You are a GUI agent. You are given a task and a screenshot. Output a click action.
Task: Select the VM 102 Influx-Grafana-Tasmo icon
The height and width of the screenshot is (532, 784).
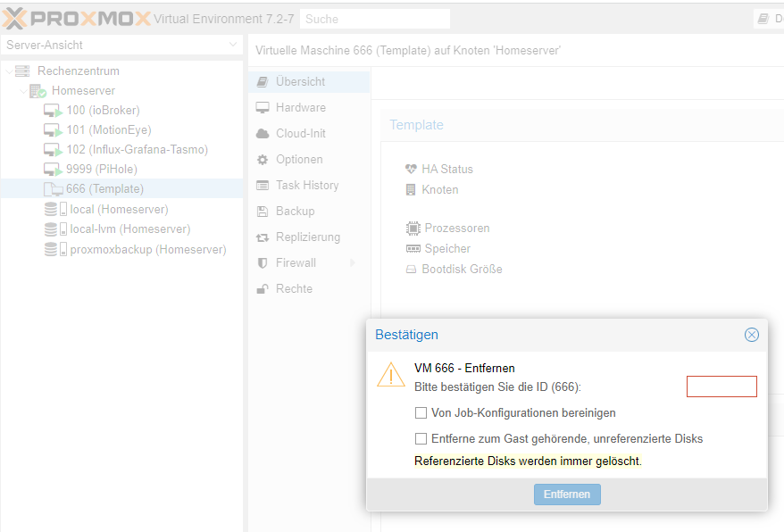click(x=53, y=149)
